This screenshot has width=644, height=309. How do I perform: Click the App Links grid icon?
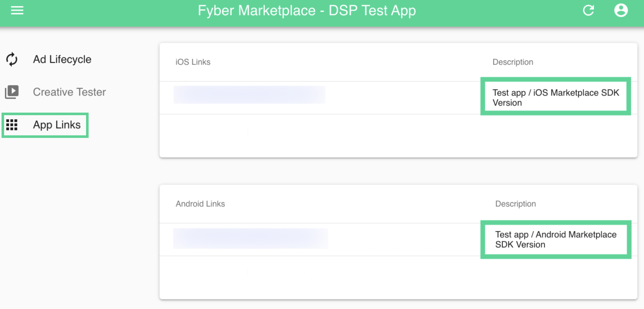(x=12, y=125)
